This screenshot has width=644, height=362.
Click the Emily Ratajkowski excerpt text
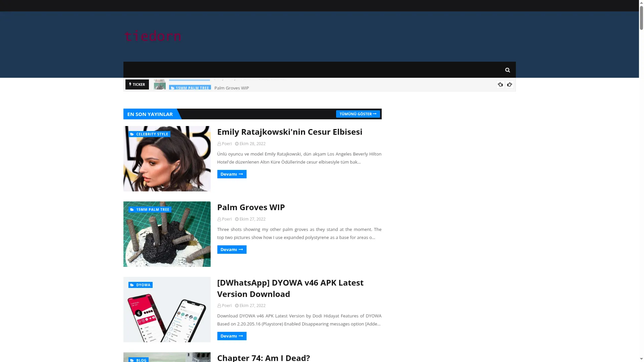(299, 158)
